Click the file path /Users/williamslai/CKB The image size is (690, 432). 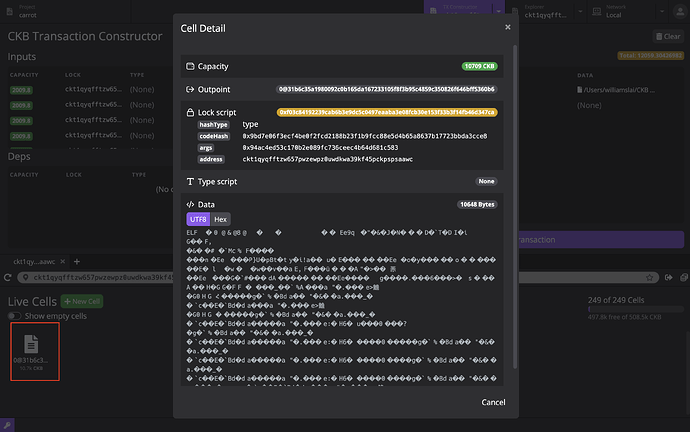616,90
